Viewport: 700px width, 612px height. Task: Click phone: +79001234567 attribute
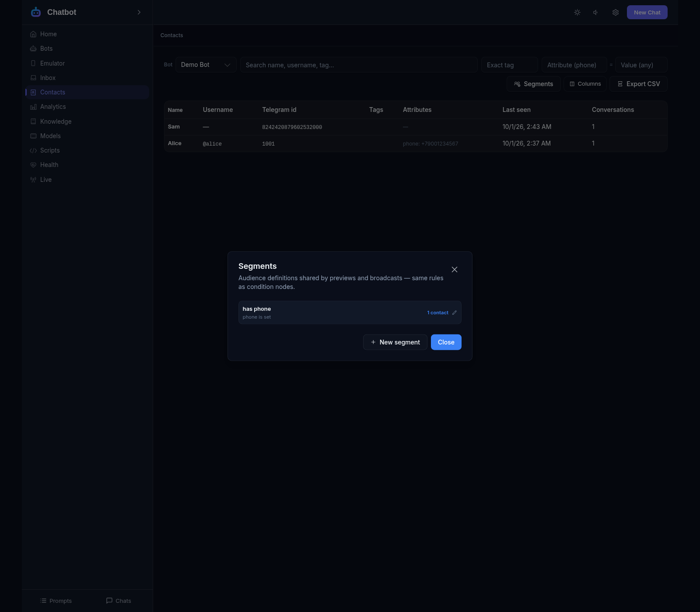(430, 144)
